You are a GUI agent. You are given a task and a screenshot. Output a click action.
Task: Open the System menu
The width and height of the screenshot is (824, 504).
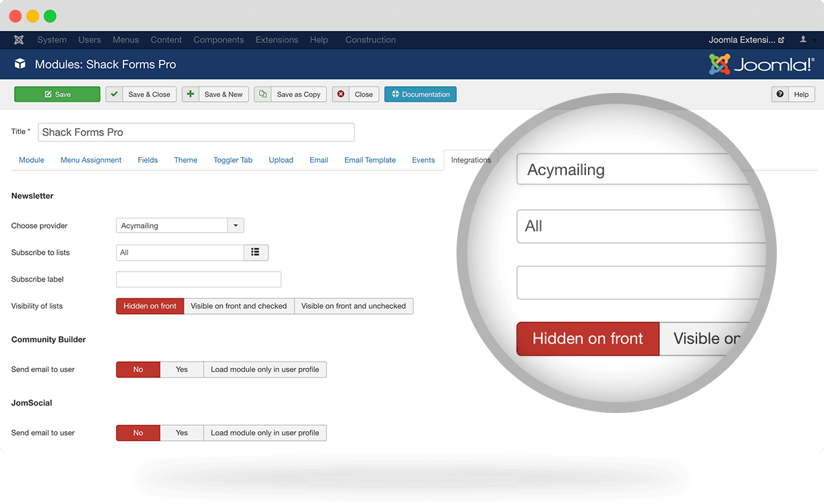[x=52, y=40]
